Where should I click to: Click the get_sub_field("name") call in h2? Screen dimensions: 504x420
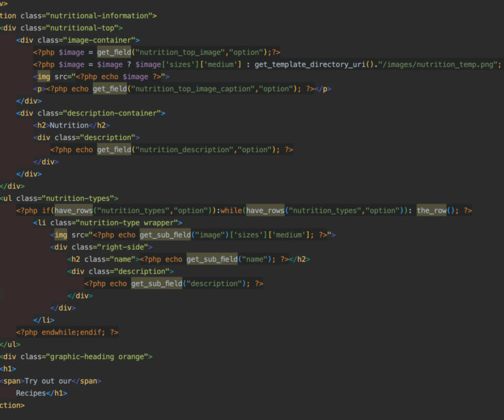[x=213, y=259]
